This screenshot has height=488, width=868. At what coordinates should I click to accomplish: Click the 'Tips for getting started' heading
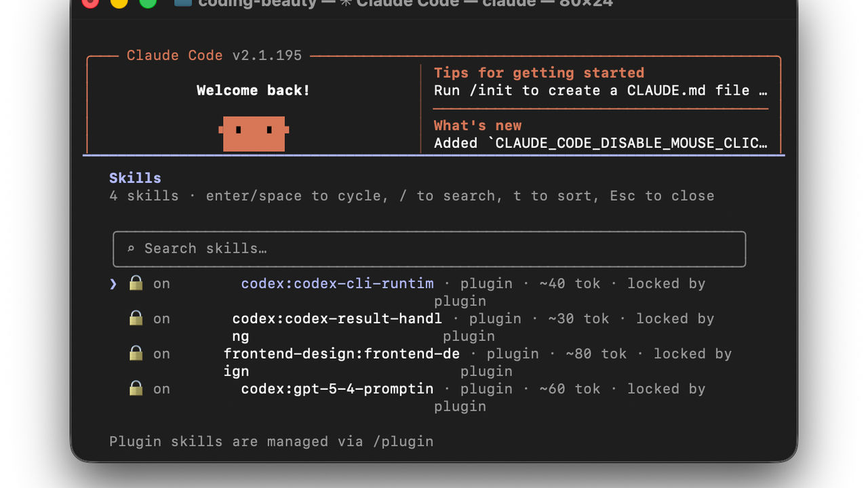click(539, 73)
